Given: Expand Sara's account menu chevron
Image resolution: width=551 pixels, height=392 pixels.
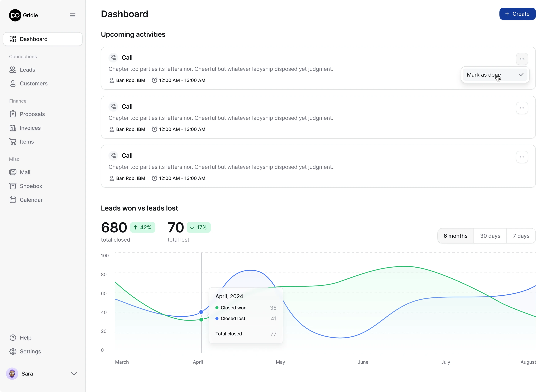Looking at the screenshot, I should coord(74,373).
